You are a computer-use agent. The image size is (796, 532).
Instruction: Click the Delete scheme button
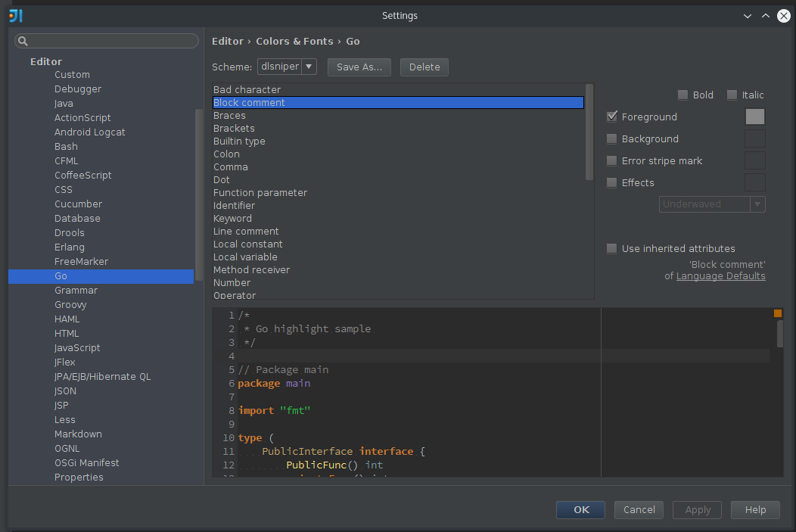[x=424, y=67]
